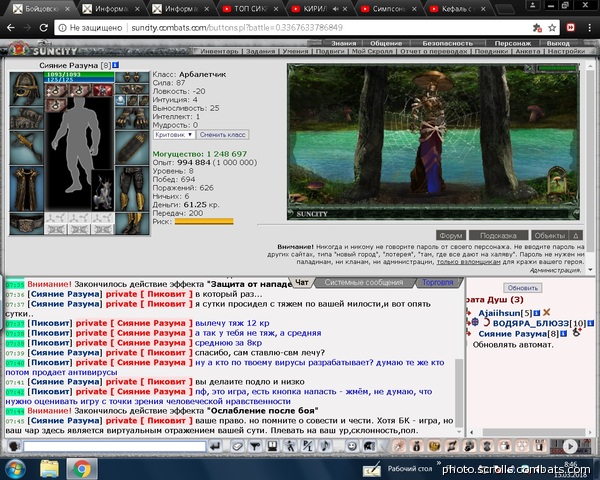
Task: Open the Персонаж menu
Action: click(x=512, y=43)
